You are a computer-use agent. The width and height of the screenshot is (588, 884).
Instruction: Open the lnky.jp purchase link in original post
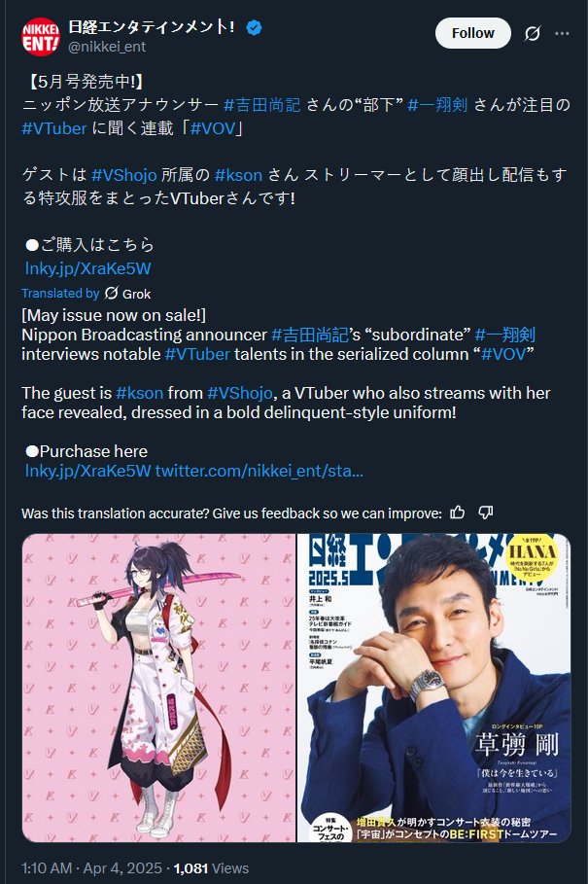point(87,268)
